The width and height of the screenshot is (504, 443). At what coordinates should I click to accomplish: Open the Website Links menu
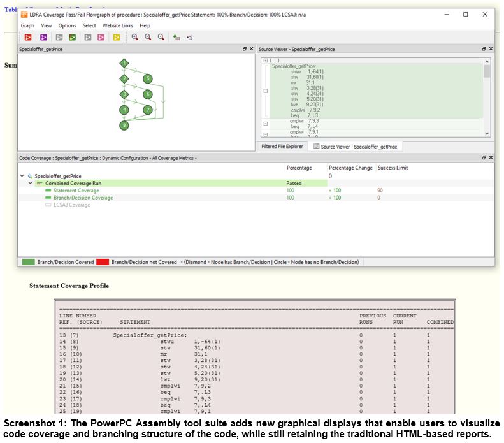pos(118,25)
